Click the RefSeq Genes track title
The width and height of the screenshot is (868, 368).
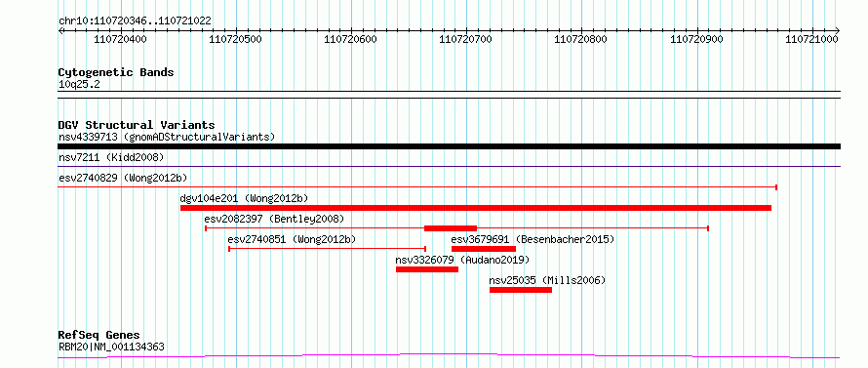tap(99, 336)
